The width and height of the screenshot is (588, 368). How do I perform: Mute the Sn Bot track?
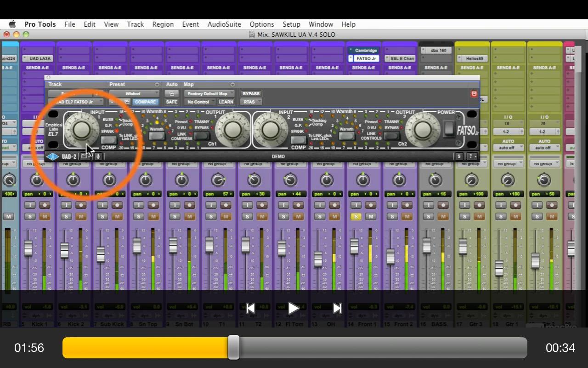coord(190,217)
